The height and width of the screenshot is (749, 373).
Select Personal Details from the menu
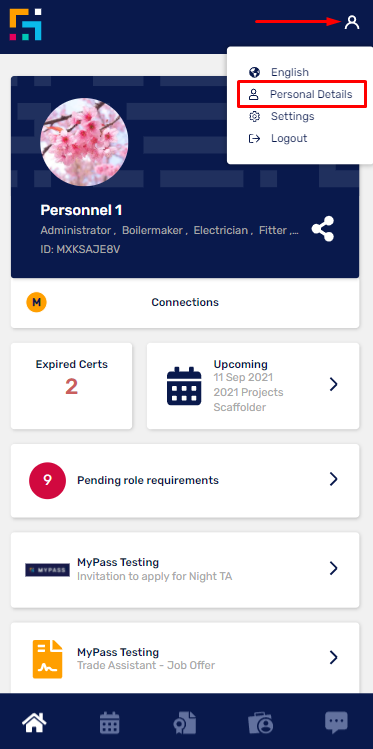coord(302,94)
